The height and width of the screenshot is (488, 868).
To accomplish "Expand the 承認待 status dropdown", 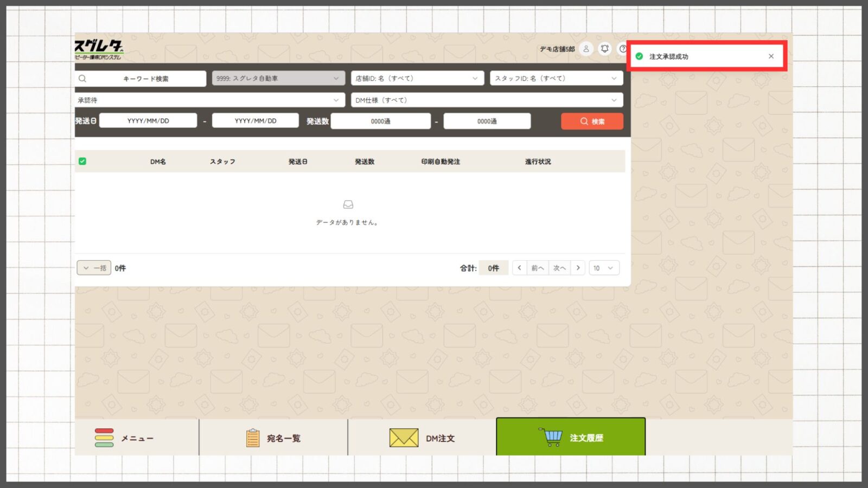I will pyautogui.click(x=209, y=100).
